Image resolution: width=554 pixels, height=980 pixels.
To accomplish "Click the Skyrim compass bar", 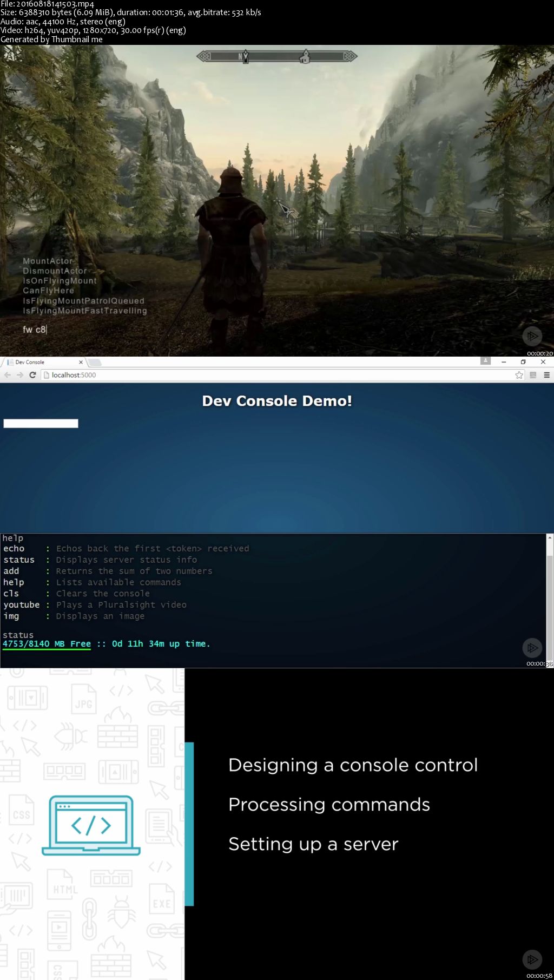I will 276,56.
